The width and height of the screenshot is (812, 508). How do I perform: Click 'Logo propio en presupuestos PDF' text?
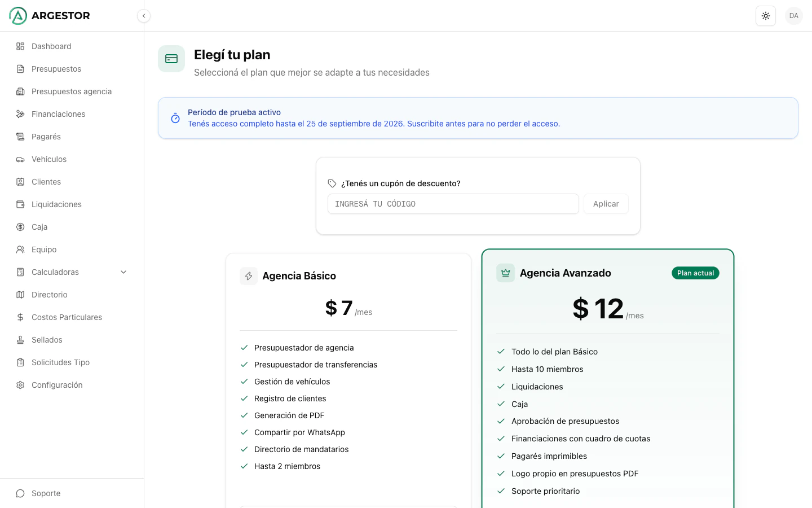point(575,474)
